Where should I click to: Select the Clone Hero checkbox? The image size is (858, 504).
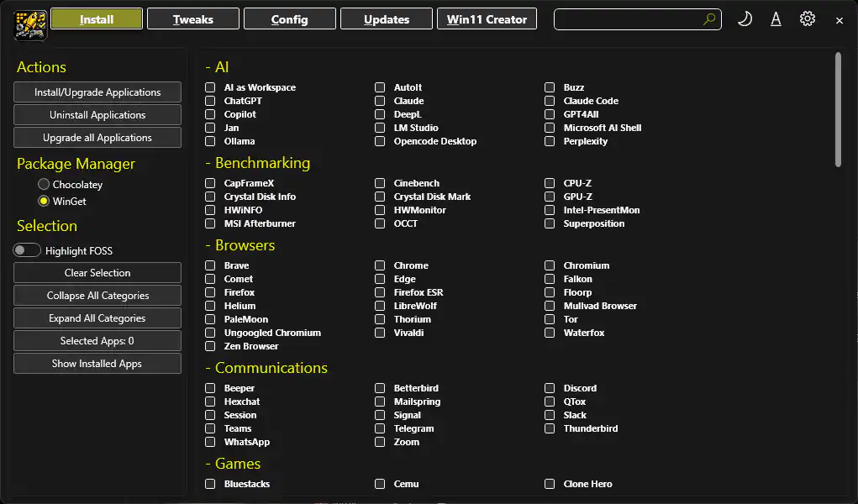550,484
